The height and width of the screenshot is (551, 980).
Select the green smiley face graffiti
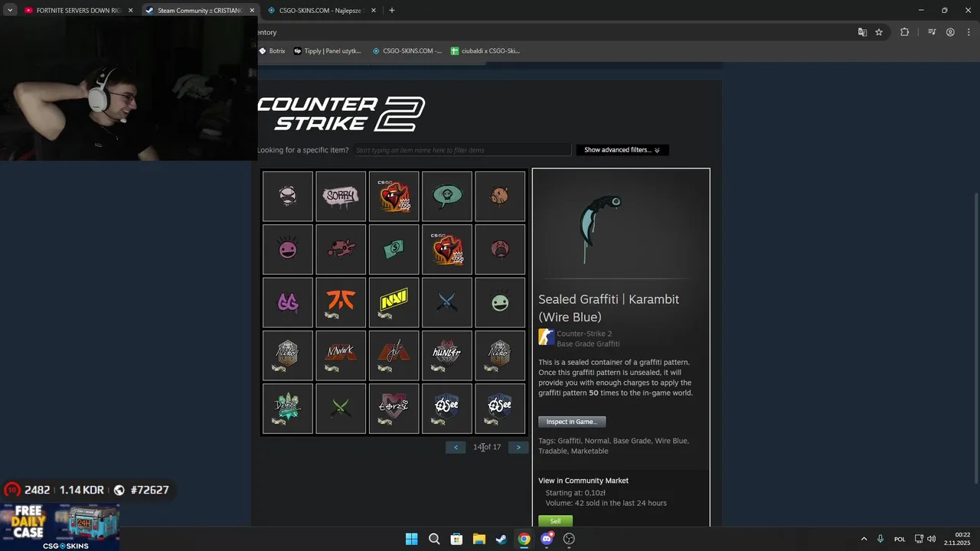click(500, 302)
